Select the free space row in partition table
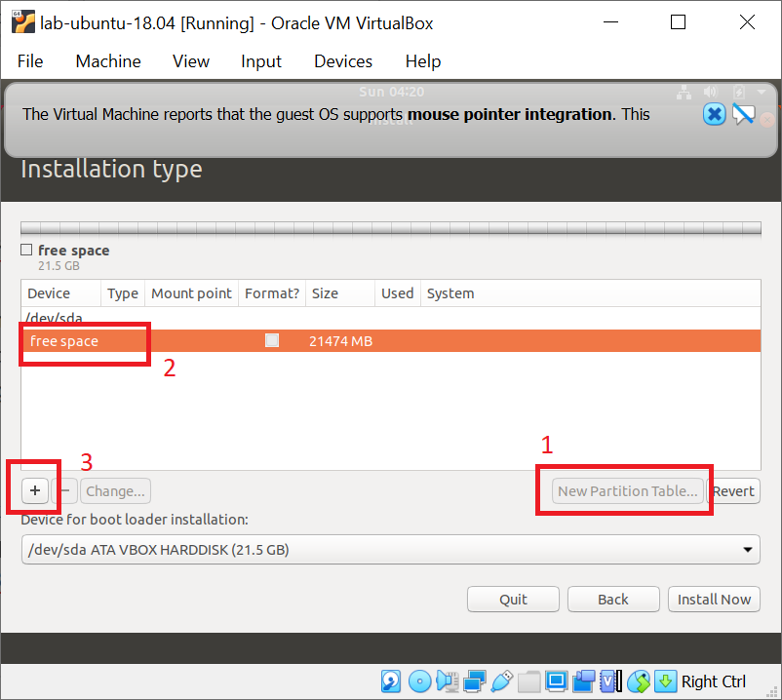 pos(391,340)
